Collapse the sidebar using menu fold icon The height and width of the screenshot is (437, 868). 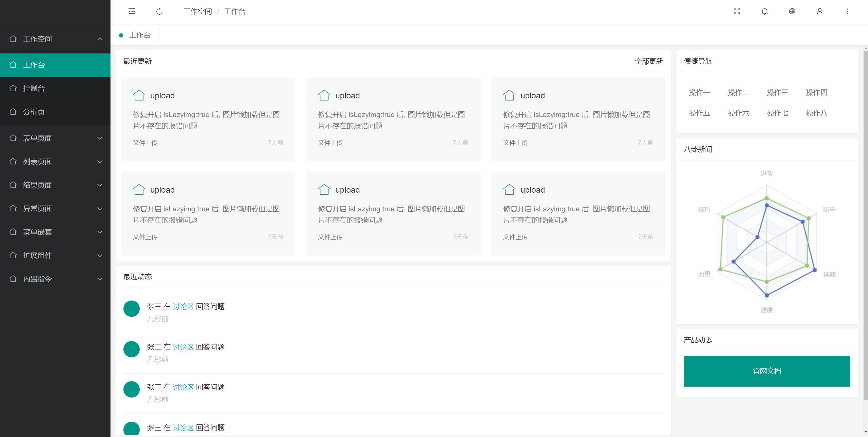pyautogui.click(x=132, y=12)
